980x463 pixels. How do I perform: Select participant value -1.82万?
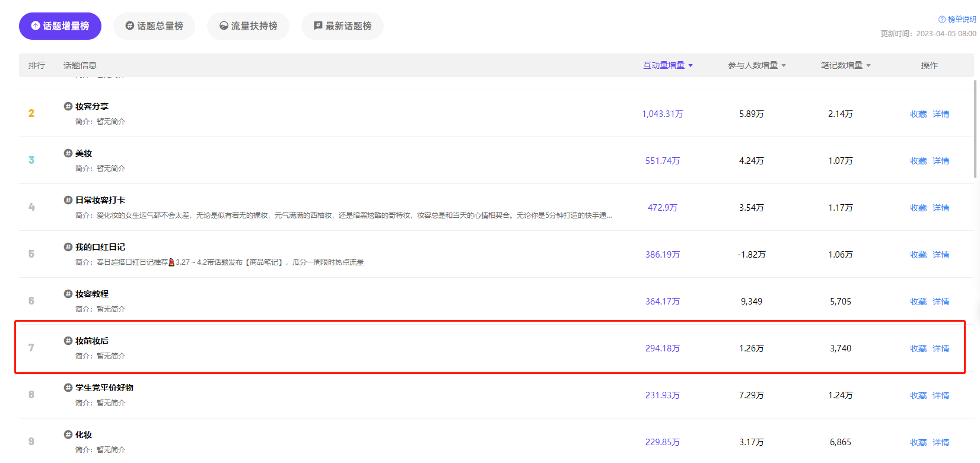pyautogui.click(x=752, y=255)
